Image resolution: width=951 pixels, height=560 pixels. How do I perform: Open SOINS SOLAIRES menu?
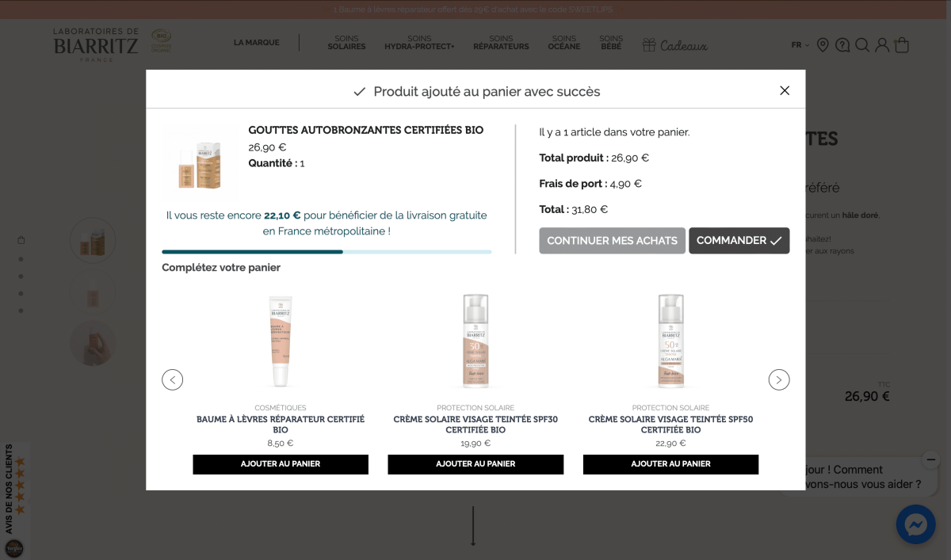[346, 43]
